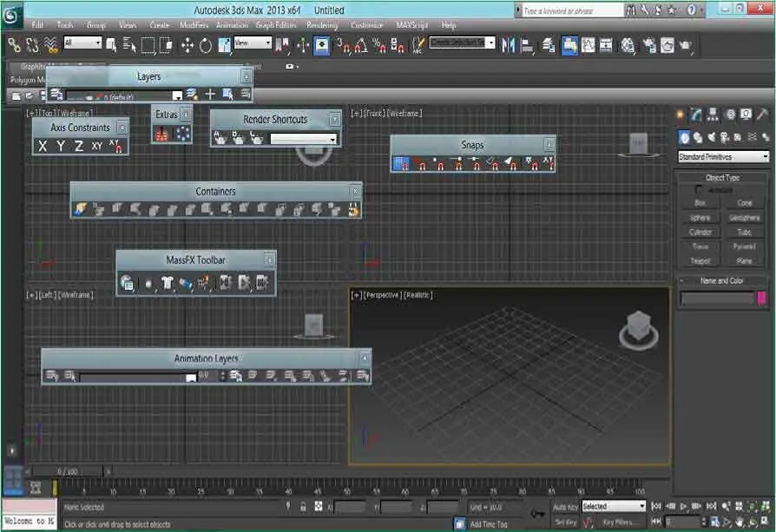Image resolution: width=776 pixels, height=532 pixels.
Task: Click Inherit Container icon in Containers toolbar
Action: click(x=80, y=209)
